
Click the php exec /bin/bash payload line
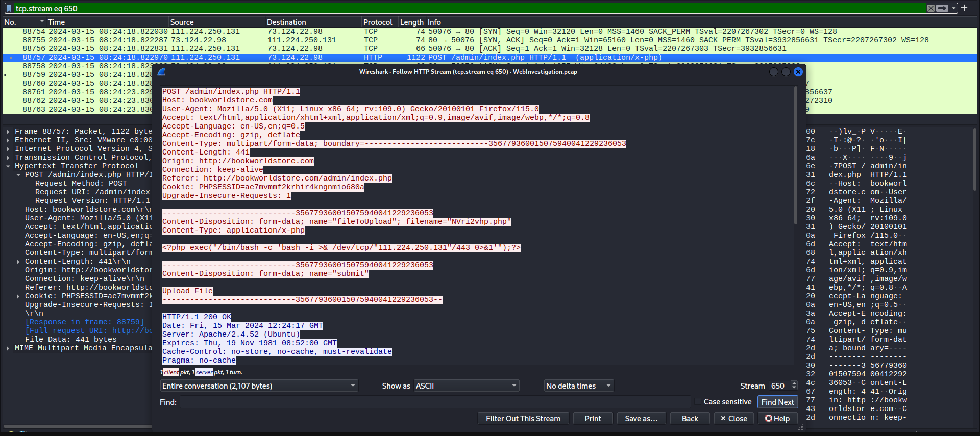coord(341,248)
